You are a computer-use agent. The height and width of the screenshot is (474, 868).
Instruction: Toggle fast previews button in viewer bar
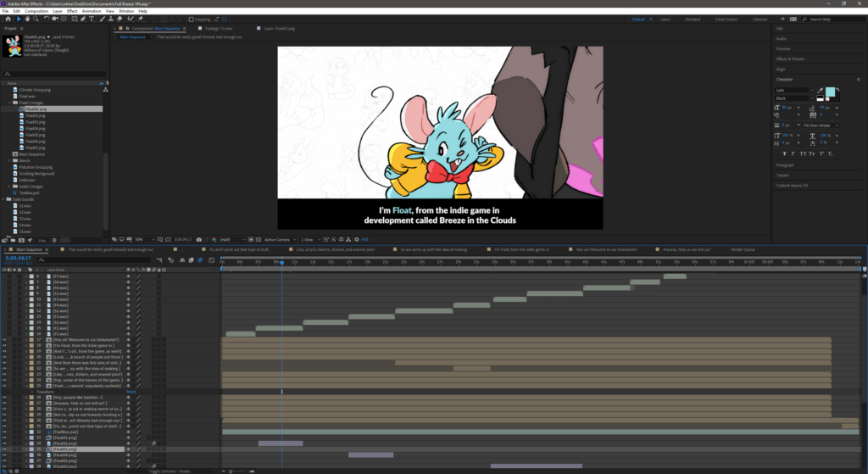tap(334, 240)
